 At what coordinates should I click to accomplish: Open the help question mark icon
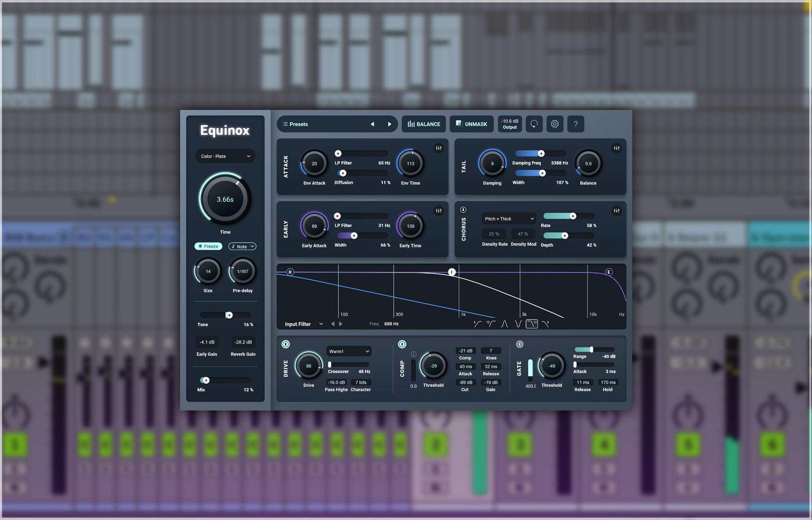[576, 124]
